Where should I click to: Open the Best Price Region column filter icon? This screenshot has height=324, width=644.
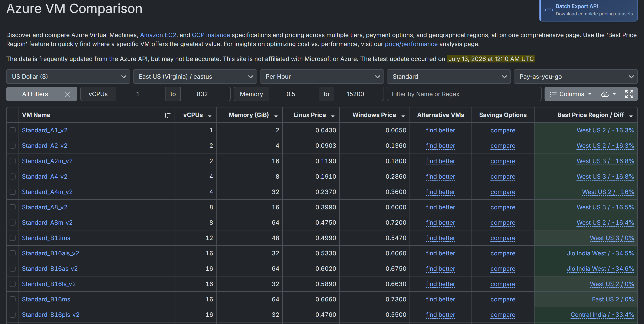pos(631,115)
